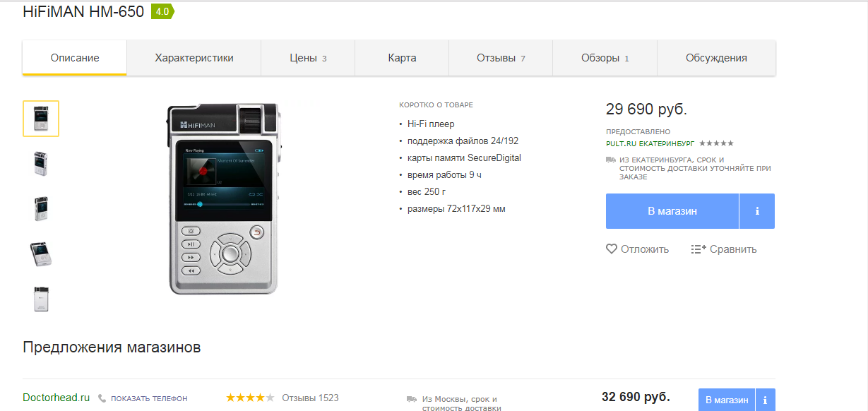The height and width of the screenshot is (411, 868).
Task: Click the КОРОТКО О ТОВАРЕ label
Action: click(x=436, y=105)
